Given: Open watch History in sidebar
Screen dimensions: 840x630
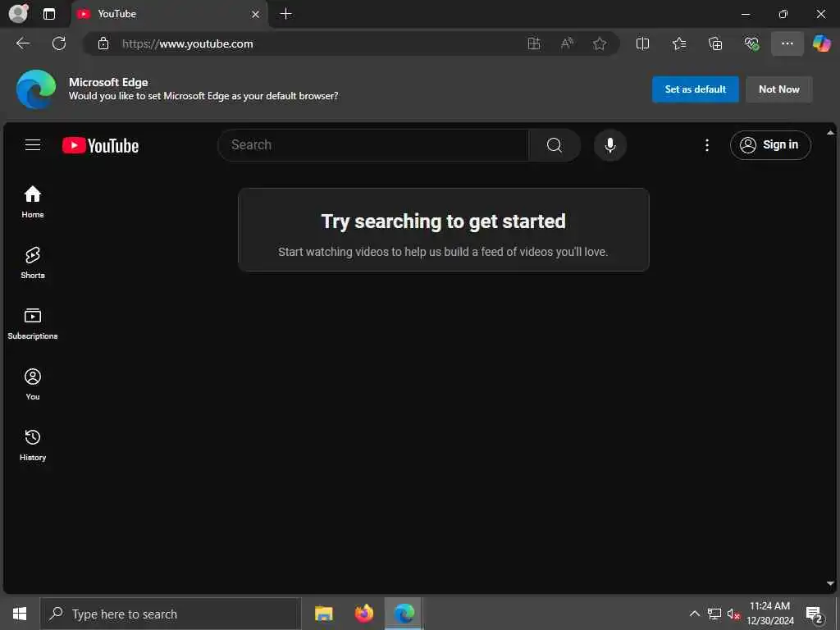Looking at the screenshot, I should (x=33, y=445).
